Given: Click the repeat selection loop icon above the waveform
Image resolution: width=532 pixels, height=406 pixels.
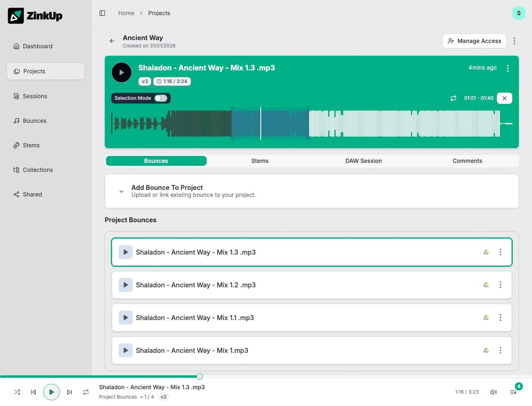Looking at the screenshot, I should (x=453, y=98).
